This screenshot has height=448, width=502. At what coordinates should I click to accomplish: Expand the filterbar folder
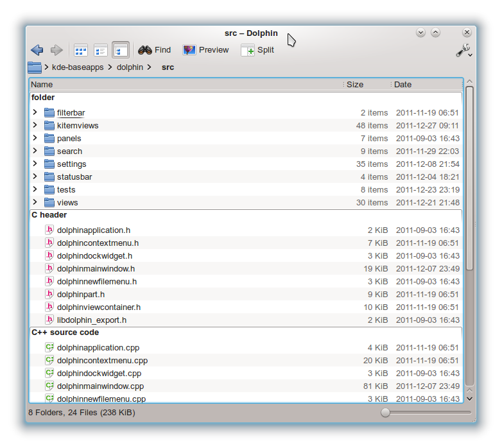coord(35,112)
